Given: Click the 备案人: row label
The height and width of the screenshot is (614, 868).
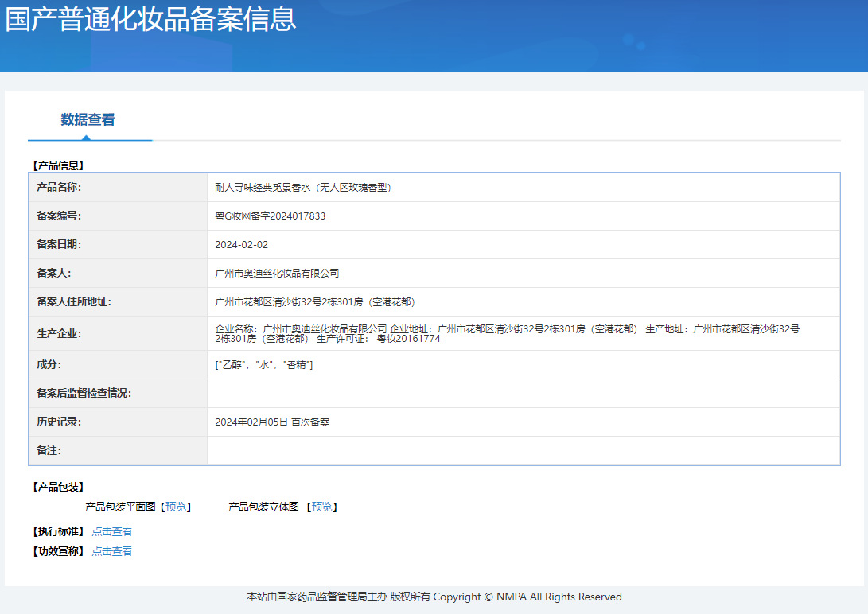Looking at the screenshot, I should pyautogui.click(x=53, y=274).
